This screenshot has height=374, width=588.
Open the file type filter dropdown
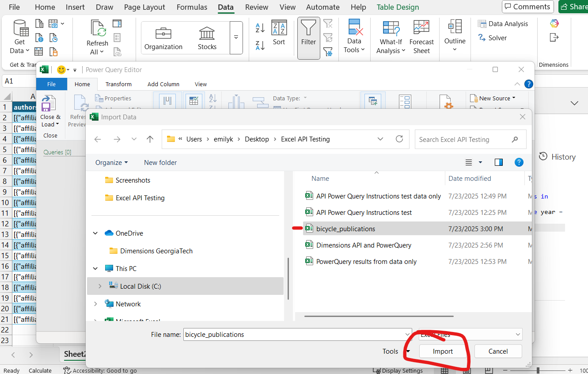coord(470,335)
